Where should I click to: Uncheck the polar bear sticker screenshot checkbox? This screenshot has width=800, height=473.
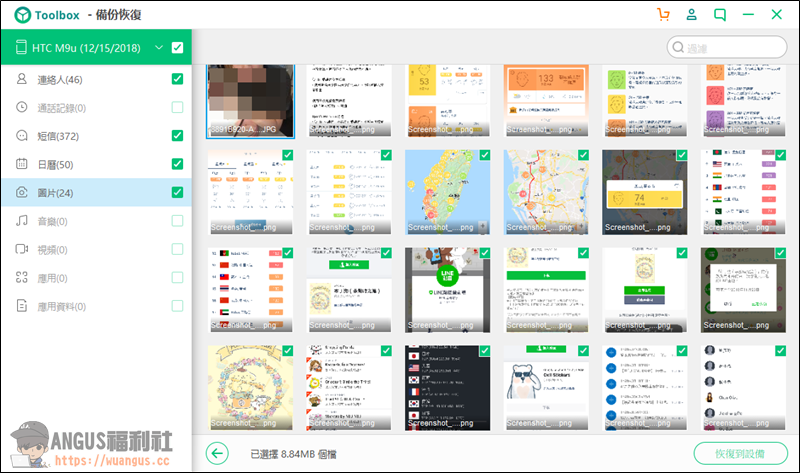pos(583,351)
